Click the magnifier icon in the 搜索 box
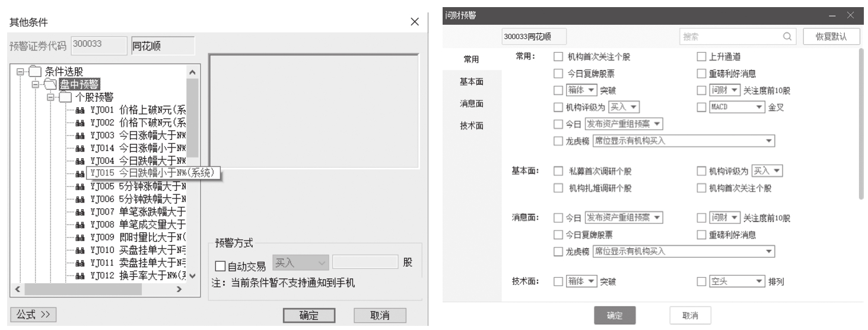The height and width of the screenshot is (330, 868). coord(787,36)
